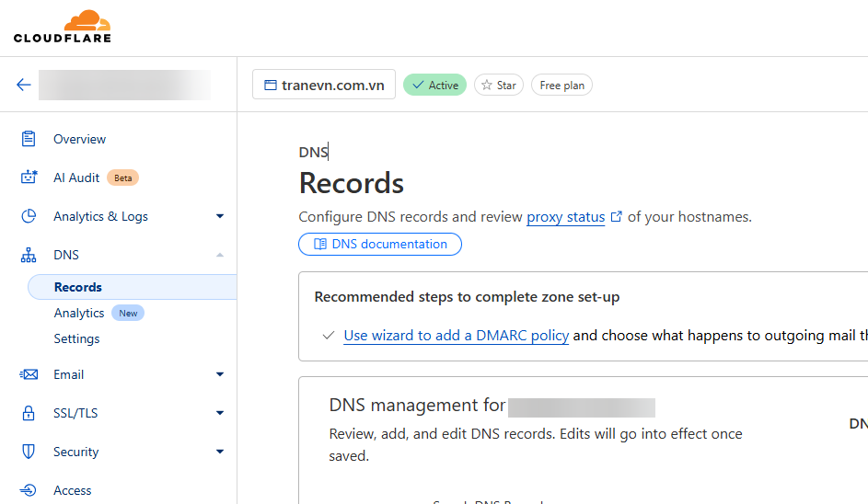This screenshot has width=868, height=504.
Task: Click the SSL/TLS padlock icon
Action: (29, 413)
